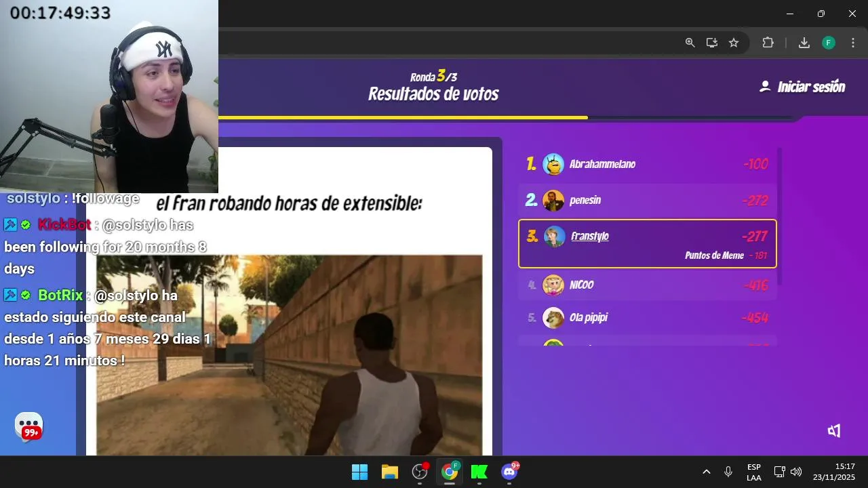868x488 pixels.
Task: Click the Ronda 3/3 indicator
Action: coord(433,76)
